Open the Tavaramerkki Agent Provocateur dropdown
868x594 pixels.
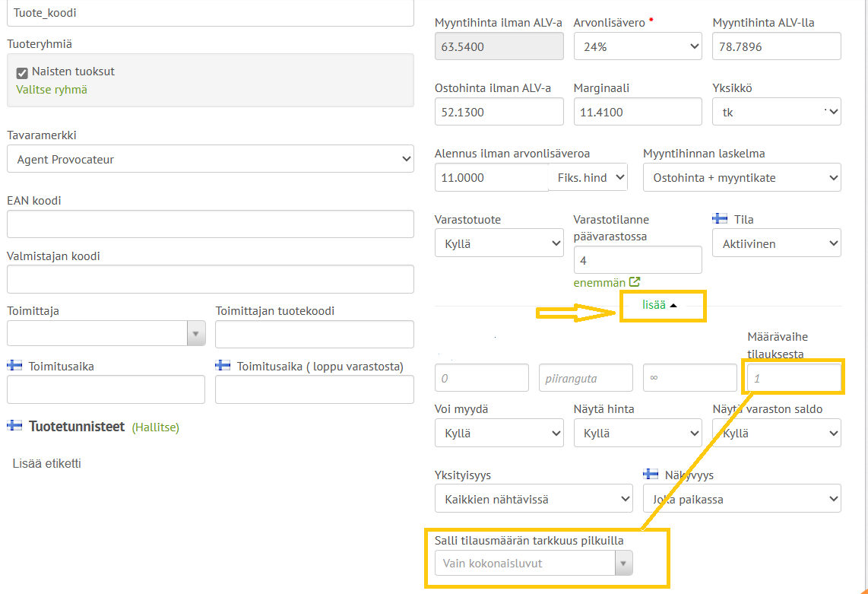tap(211, 159)
